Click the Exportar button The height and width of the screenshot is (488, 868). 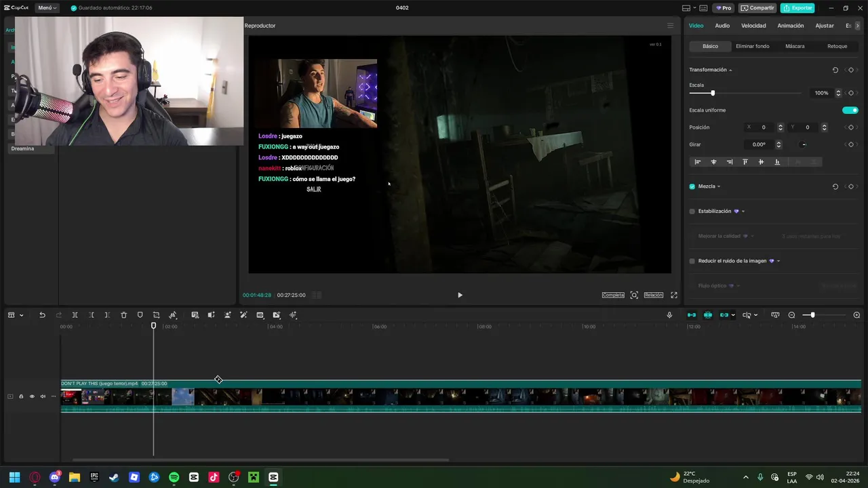(x=797, y=8)
